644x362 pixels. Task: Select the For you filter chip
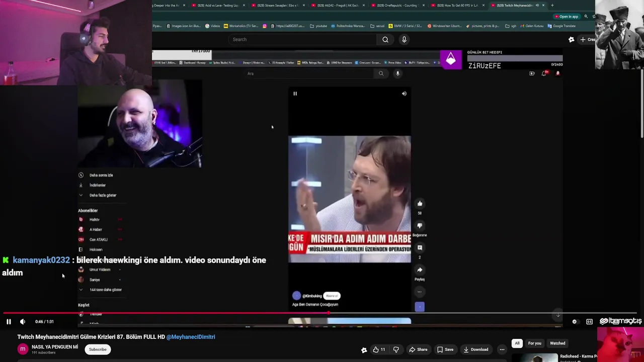(x=534, y=343)
